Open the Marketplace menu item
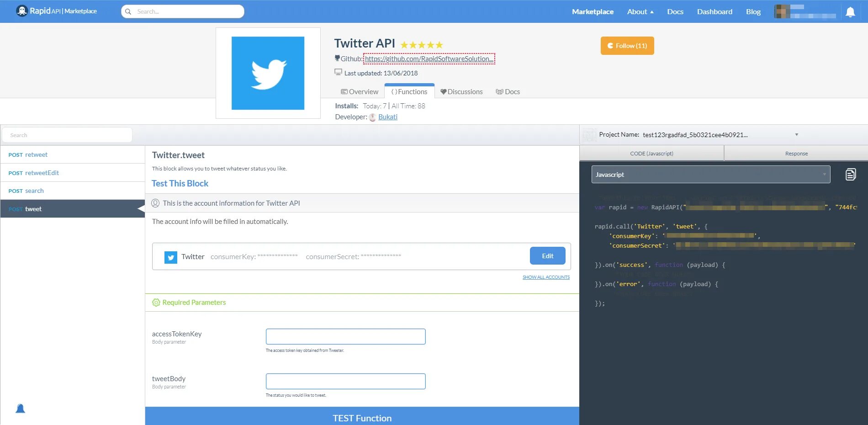 coord(593,12)
